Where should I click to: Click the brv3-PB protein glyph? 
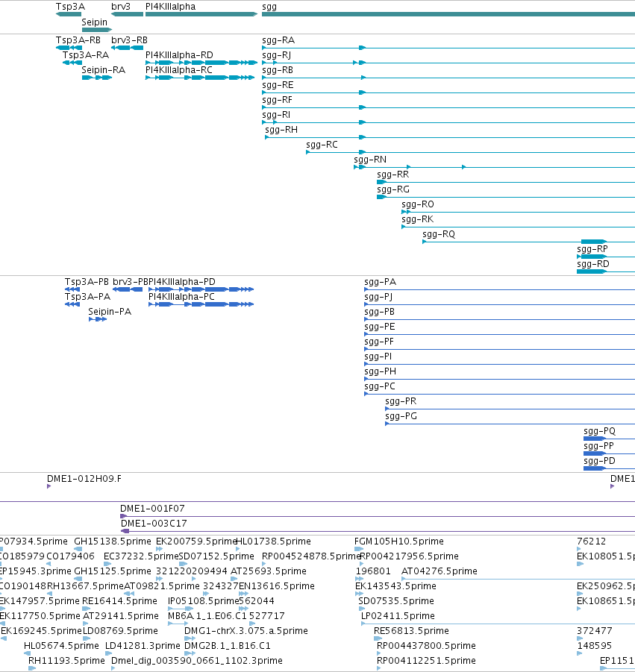coord(128,289)
